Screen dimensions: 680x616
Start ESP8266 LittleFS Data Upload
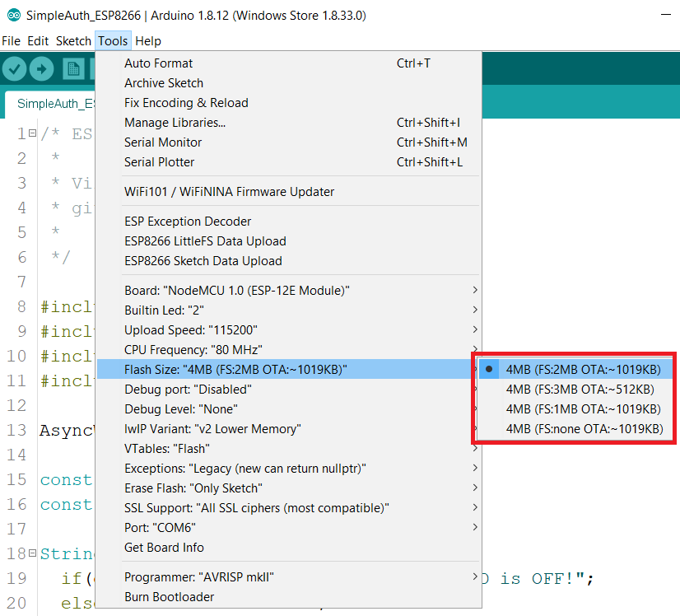[x=288, y=241]
